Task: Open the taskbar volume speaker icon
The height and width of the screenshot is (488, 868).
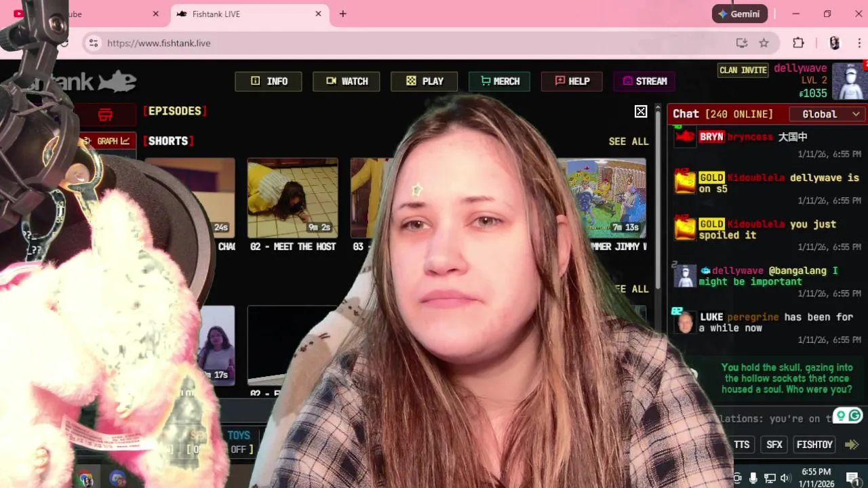Action: pos(785,478)
